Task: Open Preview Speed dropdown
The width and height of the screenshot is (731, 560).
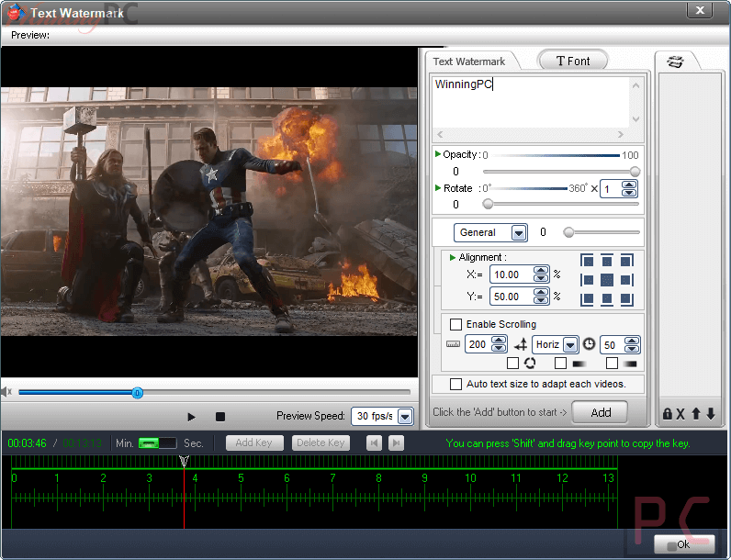Action: (405, 416)
